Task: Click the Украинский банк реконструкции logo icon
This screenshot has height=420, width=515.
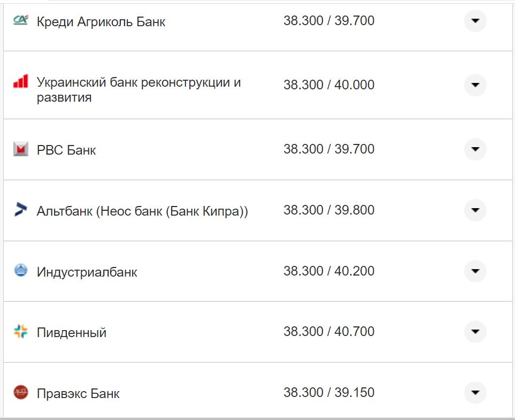Action: [x=20, y=81]
